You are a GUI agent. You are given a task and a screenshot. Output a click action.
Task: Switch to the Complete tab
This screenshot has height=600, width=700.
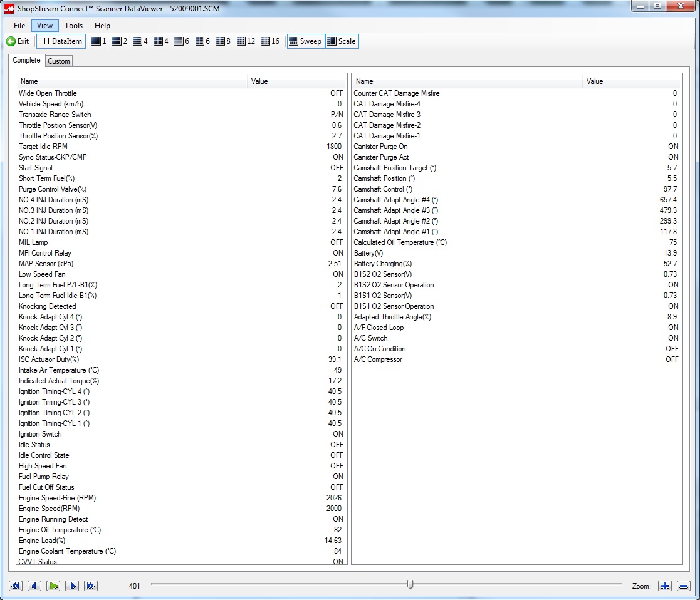[x=26, y=60]
